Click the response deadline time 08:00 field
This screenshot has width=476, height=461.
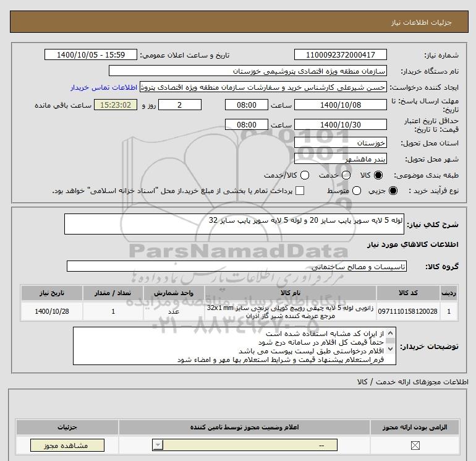click(x=247, y=105)
